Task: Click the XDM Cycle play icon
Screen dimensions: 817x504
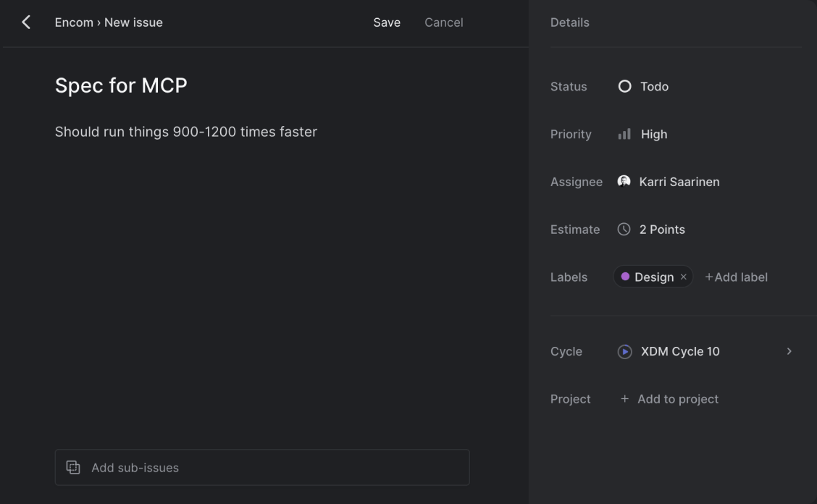Action: coord(624,351)
